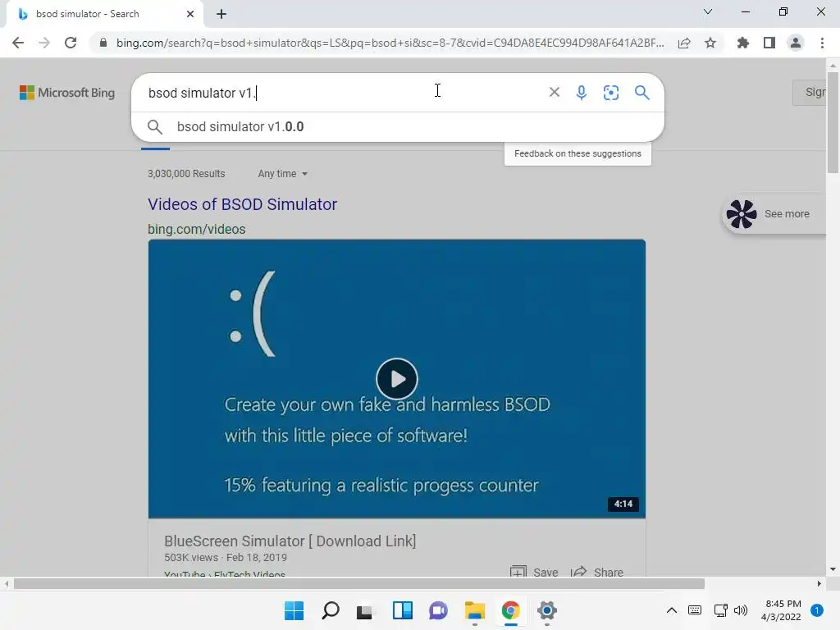Open a new browser tab
The width and height of the screenshot is (840, 630).
(221, 14)
